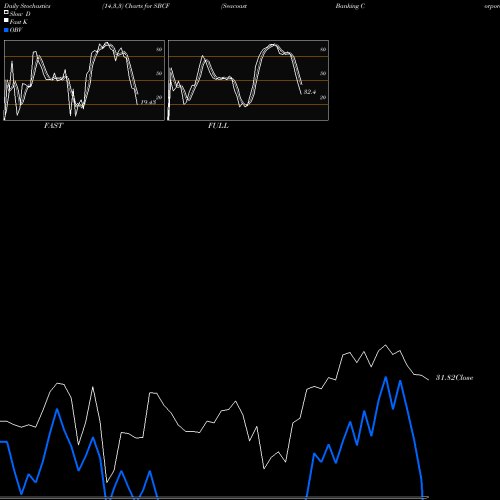This screenshot has height=500, width=500.
Task: Click the FAST stochastic chart panel
Action: coord(84,80)
